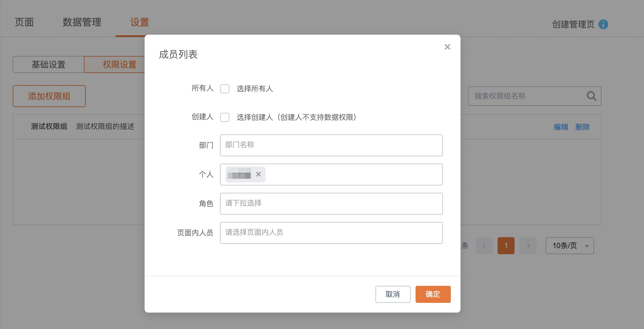Check the 选择创建人 checkbox
Image resolution: width=644 pixels, height=329 pixels.
pos(225,117)
